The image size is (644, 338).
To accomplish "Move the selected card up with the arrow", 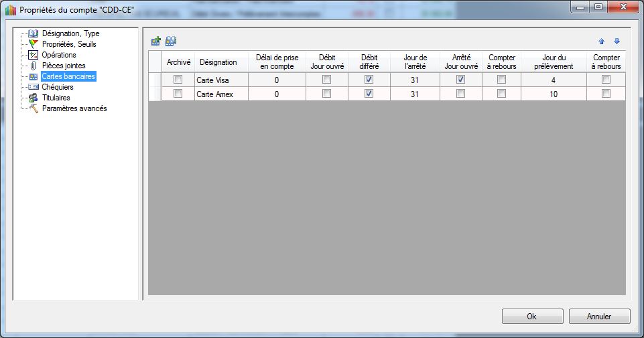I will coord(601,41).
